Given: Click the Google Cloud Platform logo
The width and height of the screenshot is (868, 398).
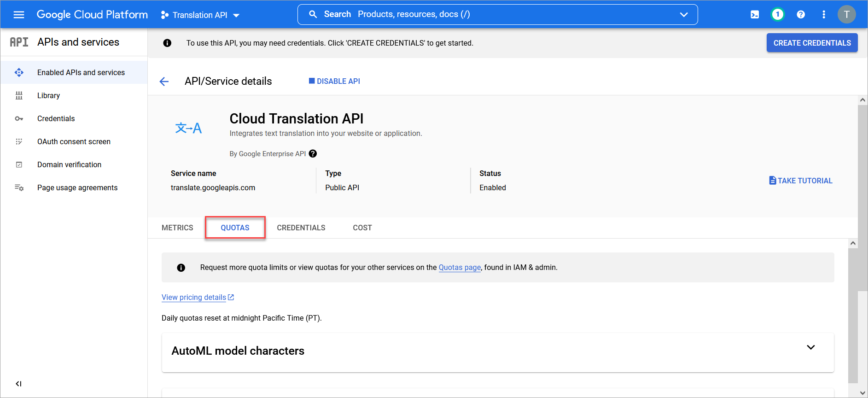Looking at the screenshot, I should pos(92,15).
